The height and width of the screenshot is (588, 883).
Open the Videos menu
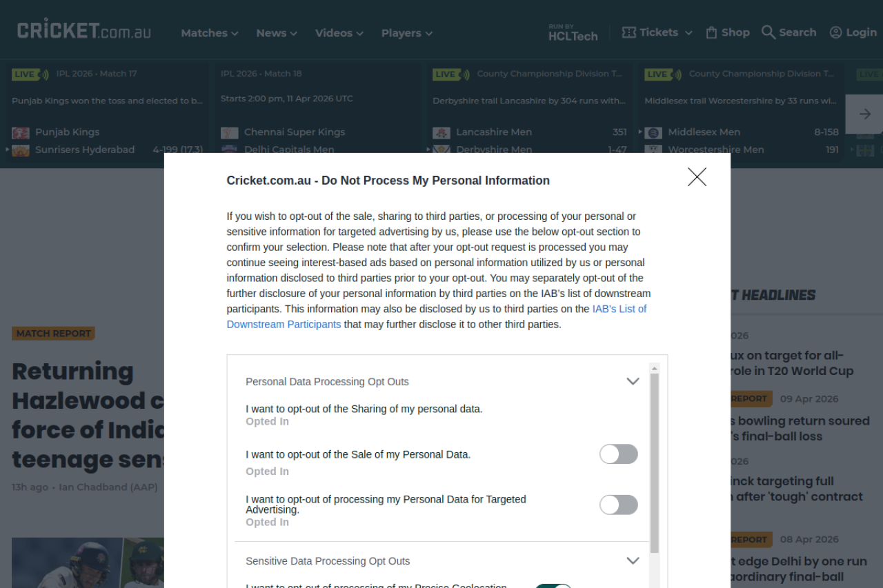point(339,33)
